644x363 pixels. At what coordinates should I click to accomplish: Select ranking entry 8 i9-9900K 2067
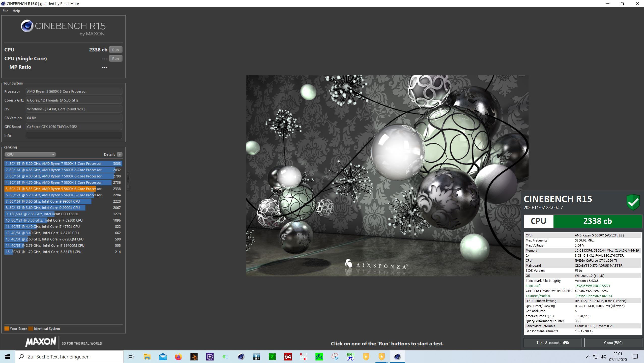63,208
